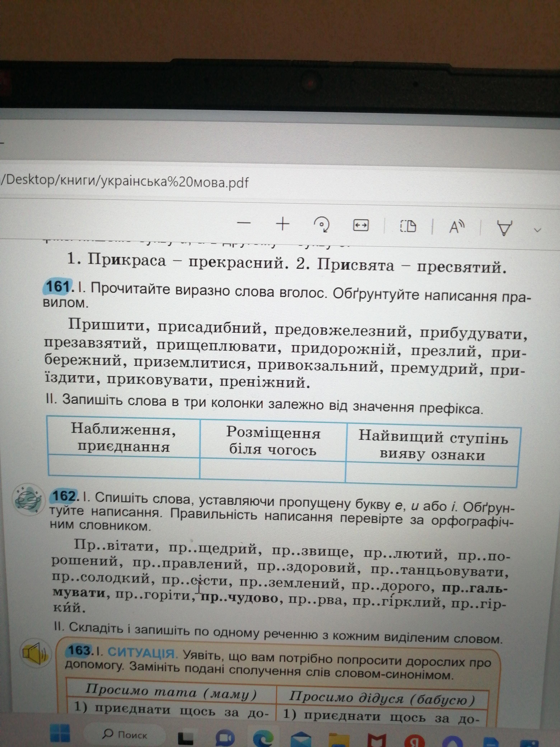
Task: Click the zoom in plus button
Action: coord(283,224)
